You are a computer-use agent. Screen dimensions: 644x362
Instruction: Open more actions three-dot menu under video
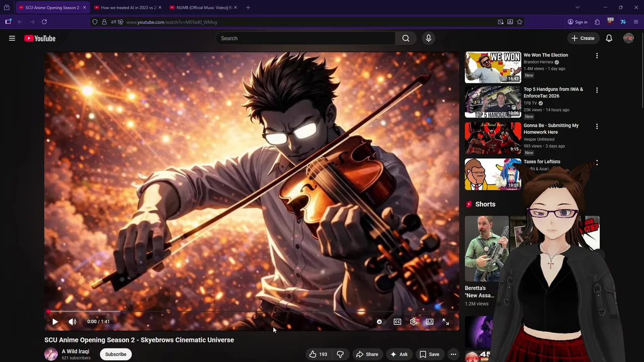click(453, 354)
